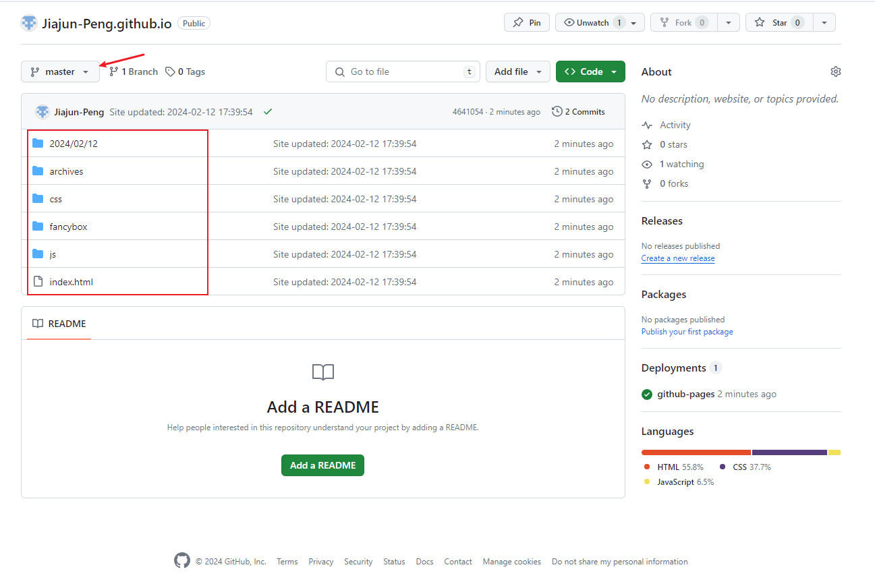Click the green commit status checkmark
Screen dimensions: 875x588
pos(268,112)
